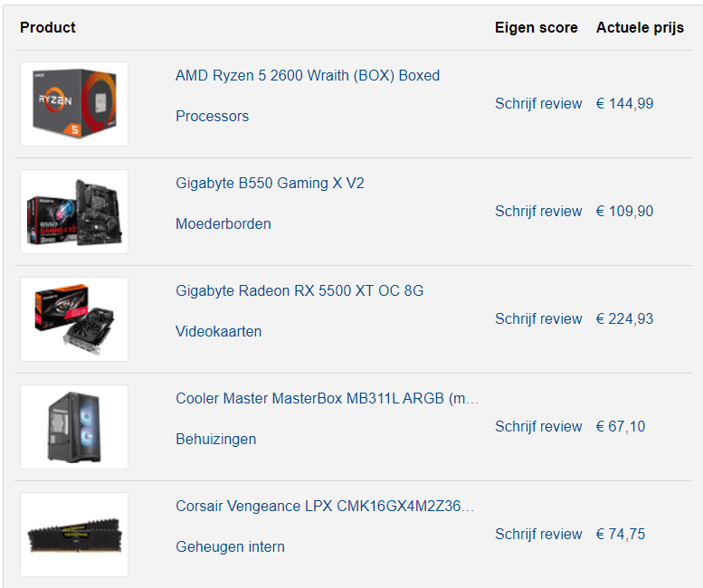Go to Behuizingen category
703x588 pixels.
(x=215, y=439)
